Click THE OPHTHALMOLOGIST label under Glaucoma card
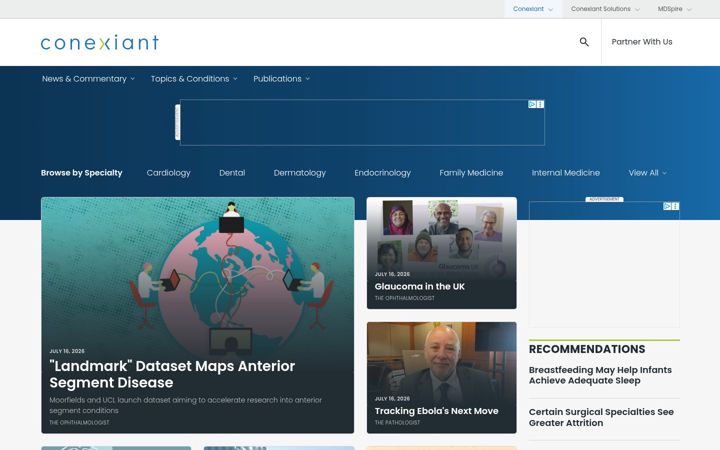The width and height of the screenshot is (720, 450). (404, 298)
